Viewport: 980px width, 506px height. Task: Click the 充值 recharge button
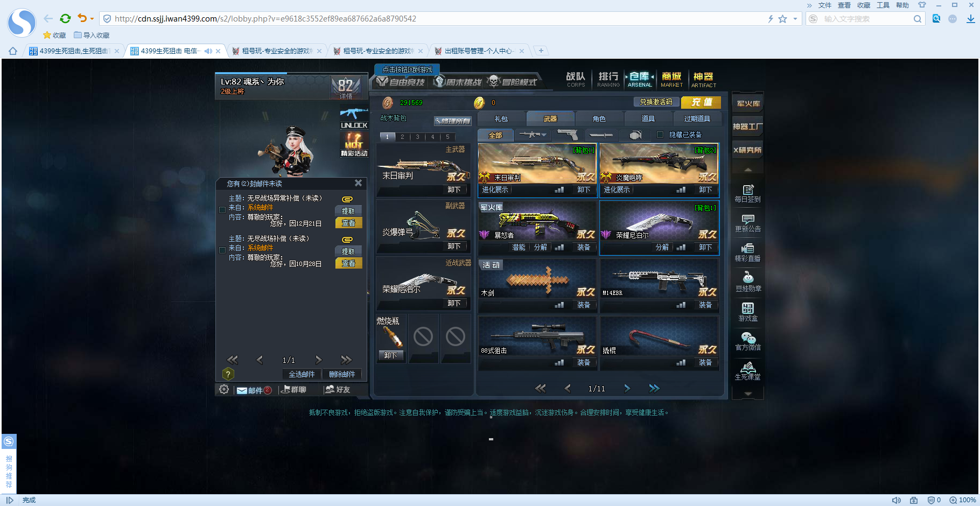[701, 102]
